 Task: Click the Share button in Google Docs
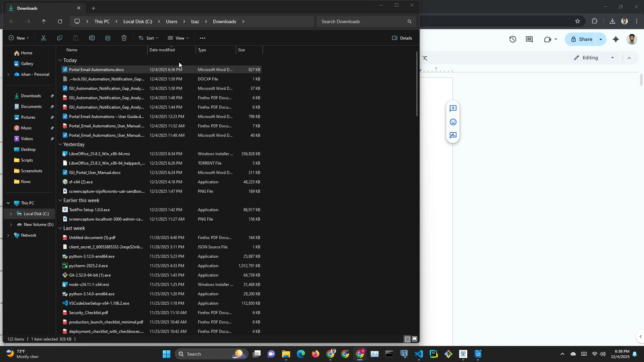coord(581,40)
